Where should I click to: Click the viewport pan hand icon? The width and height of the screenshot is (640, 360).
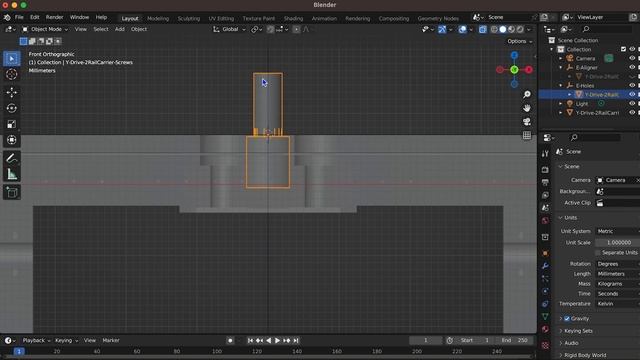tap(527, 108)
